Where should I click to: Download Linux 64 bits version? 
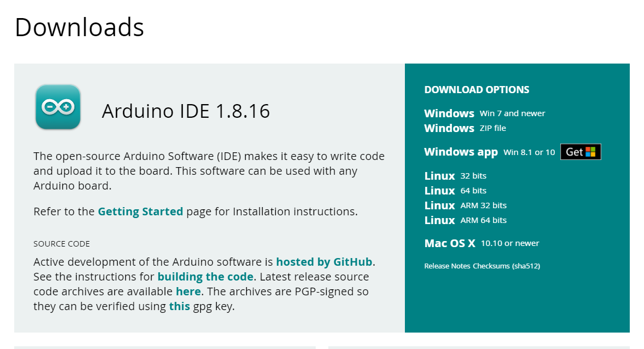pos(455,191)
